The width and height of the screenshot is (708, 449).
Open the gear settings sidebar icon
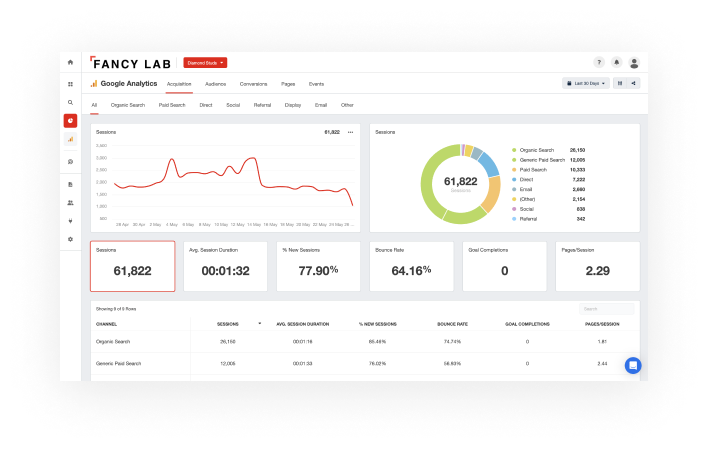70,239
